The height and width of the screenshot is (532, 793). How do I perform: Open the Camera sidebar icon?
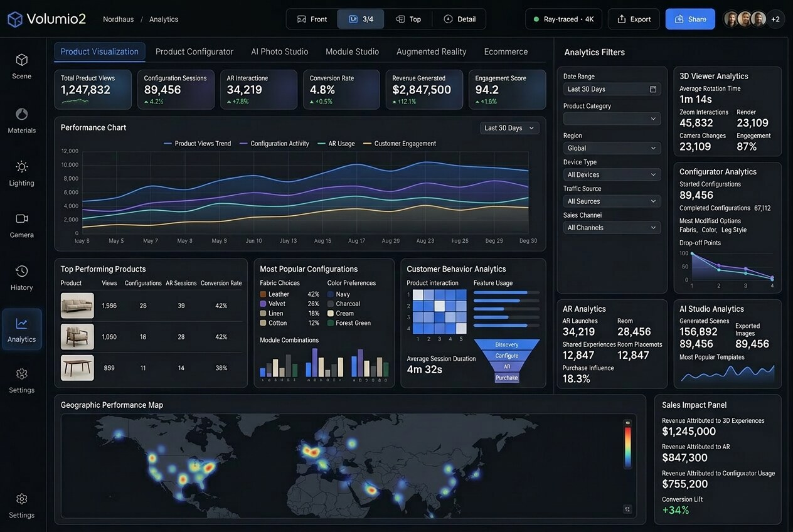(21, 218)
